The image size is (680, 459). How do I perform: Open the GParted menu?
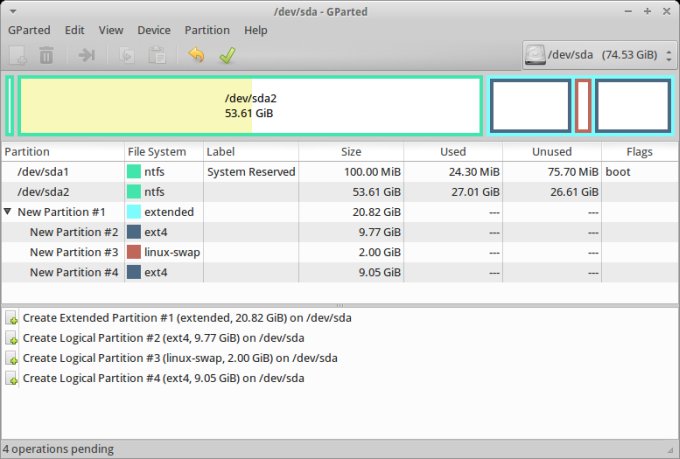tap(29, 30)
